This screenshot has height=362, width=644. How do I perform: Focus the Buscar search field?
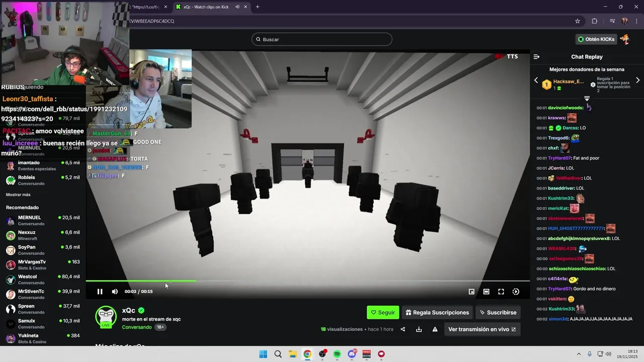(322, 39)
